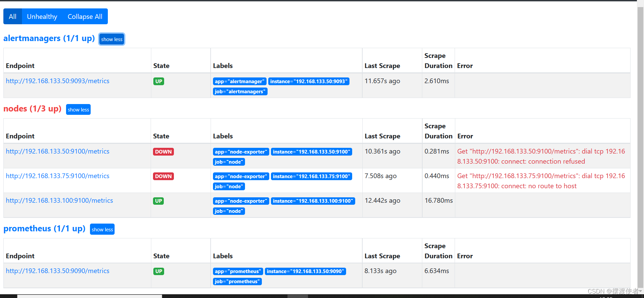Click the instance="192.168.133.50:9090" label
The height and width of the screenshot is (298, 644).
pyautogui.click(x=305, y=271)
